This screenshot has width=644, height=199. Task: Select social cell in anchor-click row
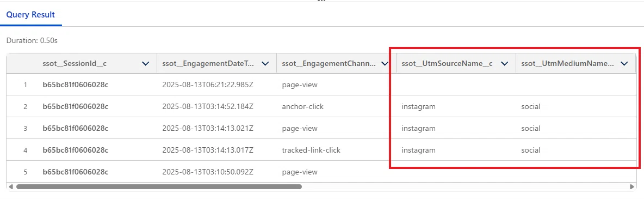click(x=531, y=106)
